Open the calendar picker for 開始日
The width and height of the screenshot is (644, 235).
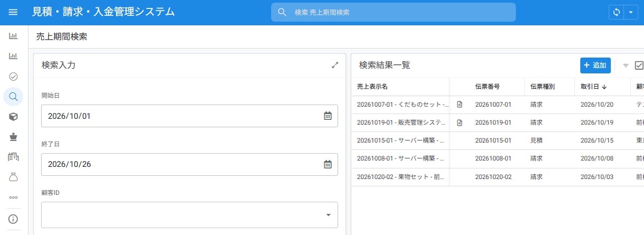(x=327, y=116)
